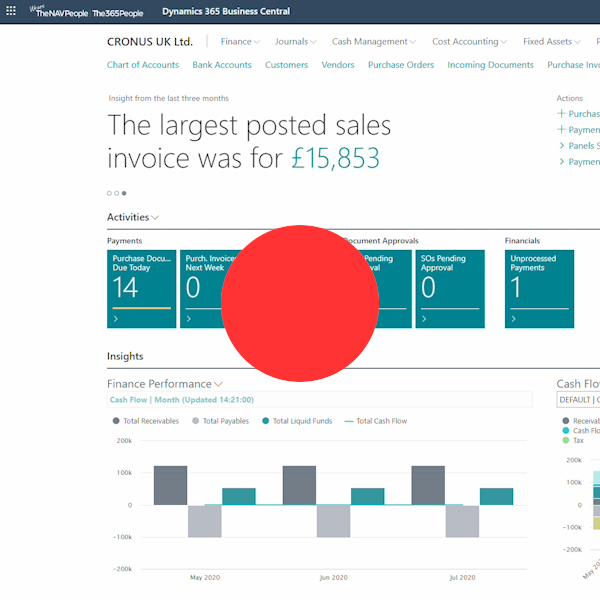Viewport: 600px width, 600px height.
Task: Click May 2020 Total Liquid Funds bar
Action: point(239,496)
